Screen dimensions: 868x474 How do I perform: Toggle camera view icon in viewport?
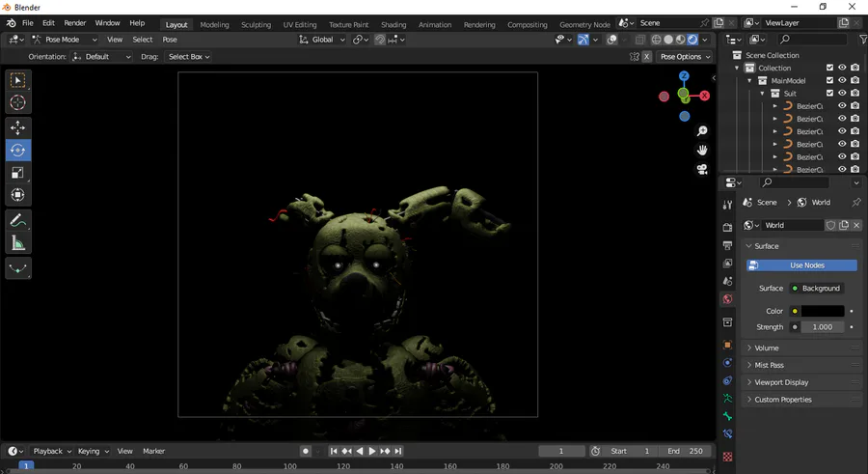tap(702, 170)
